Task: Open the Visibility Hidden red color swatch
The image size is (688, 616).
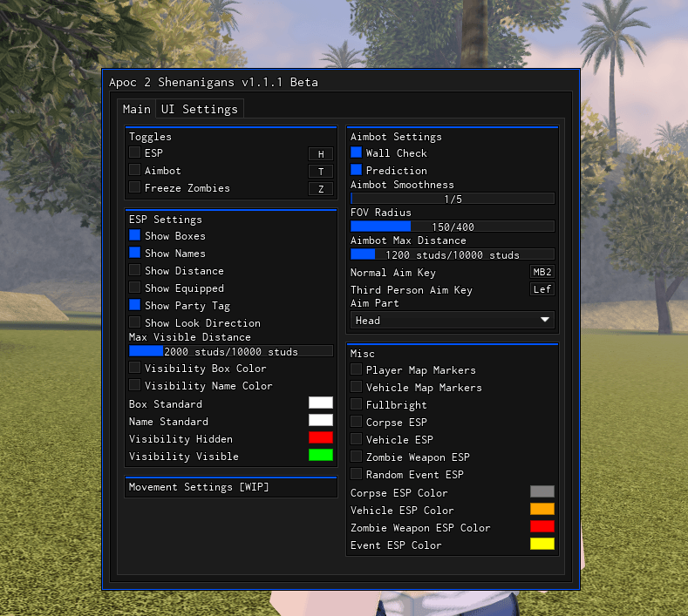Action: (321, 438)
